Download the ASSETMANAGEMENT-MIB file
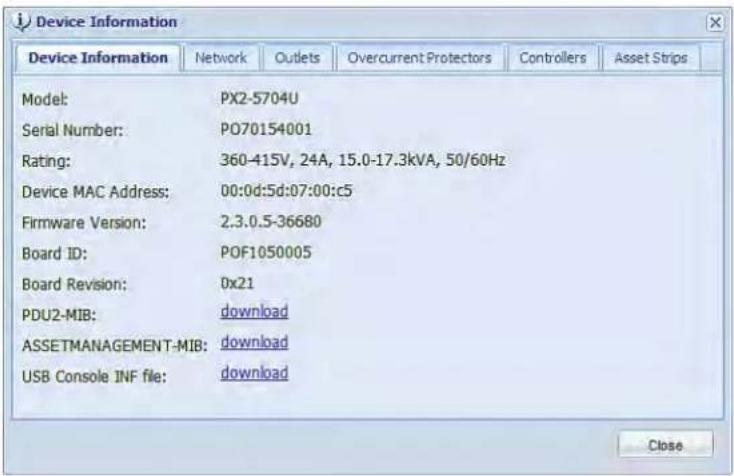The height and width of the screenshot is (476, 734). [254, 343]
